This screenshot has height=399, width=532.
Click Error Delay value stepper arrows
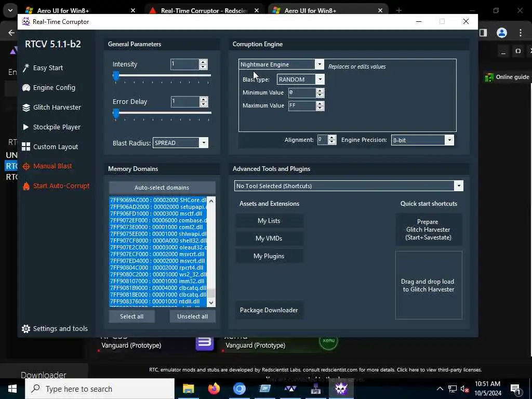[204, 101]
